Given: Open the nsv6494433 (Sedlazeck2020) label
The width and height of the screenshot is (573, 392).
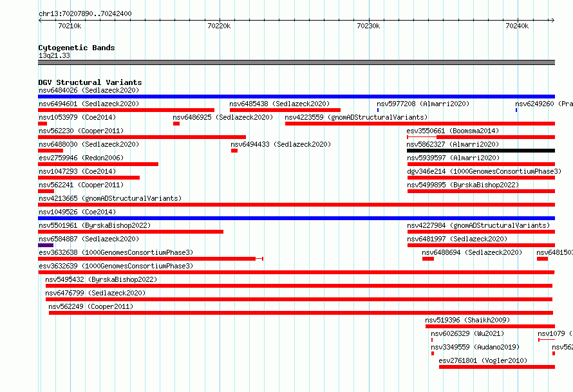Looking at the screenshot, I should (x=281, y=144).
